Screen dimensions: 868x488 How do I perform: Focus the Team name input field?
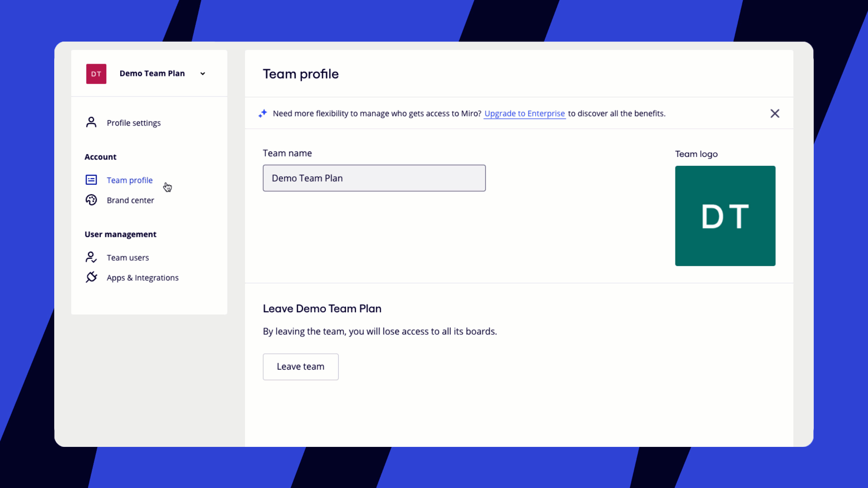tap(374, 178)
